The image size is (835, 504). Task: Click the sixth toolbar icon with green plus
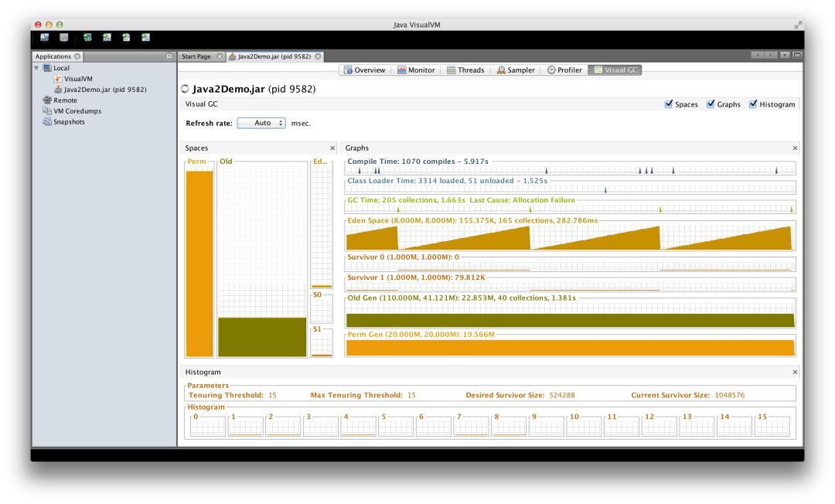145,37
